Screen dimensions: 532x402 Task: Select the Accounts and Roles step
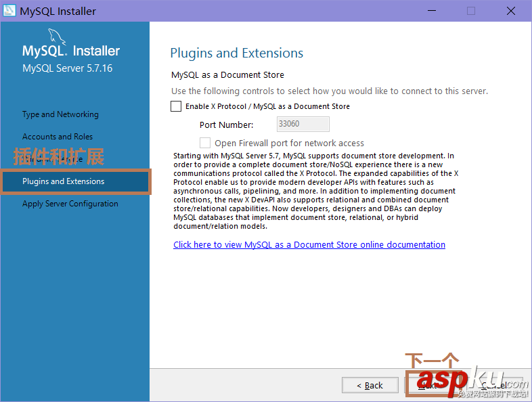pyautogui.click(x=58, y=137)
